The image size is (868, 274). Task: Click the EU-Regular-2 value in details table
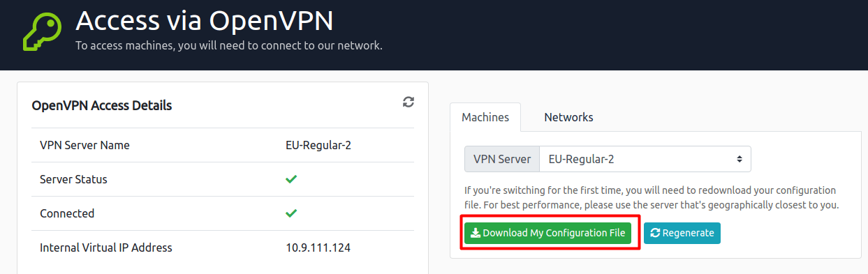[318, 145]
